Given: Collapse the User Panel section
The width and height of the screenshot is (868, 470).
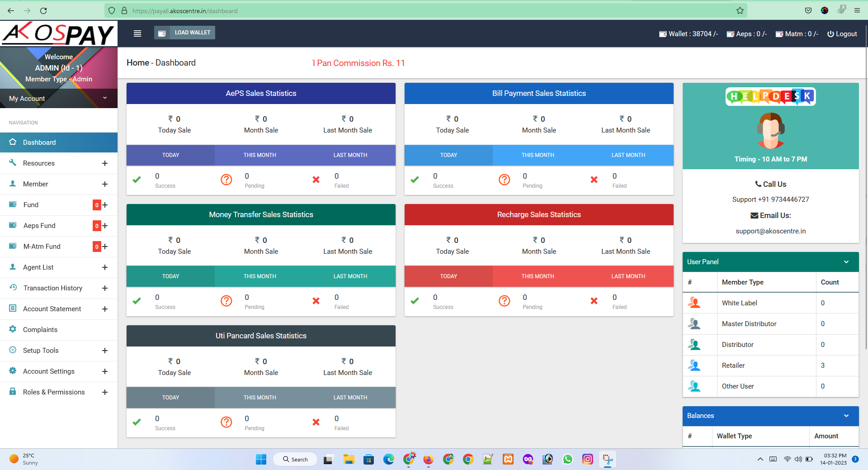Looking at the screenshot, I should coord(846,262).
